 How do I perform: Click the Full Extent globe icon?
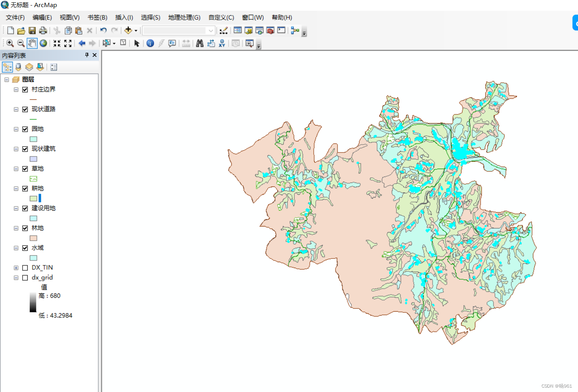point(43,43)
